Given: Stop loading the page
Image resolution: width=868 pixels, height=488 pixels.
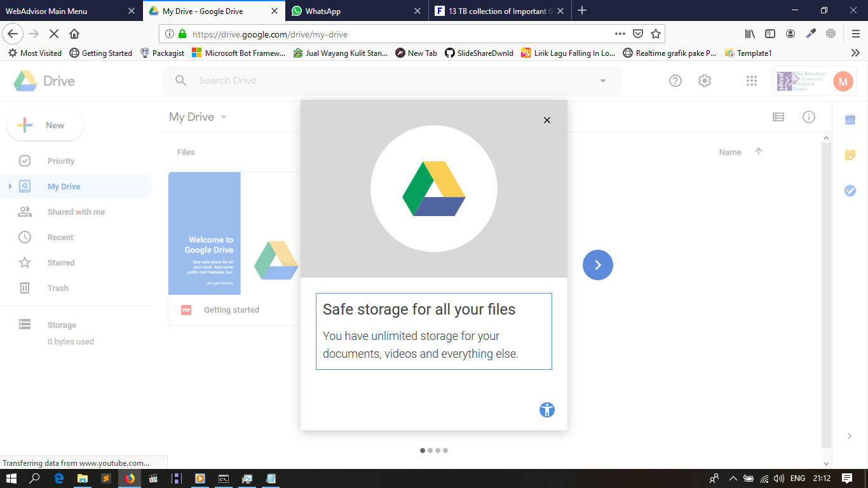Looking at the screenshot, I should pos(54,34).
